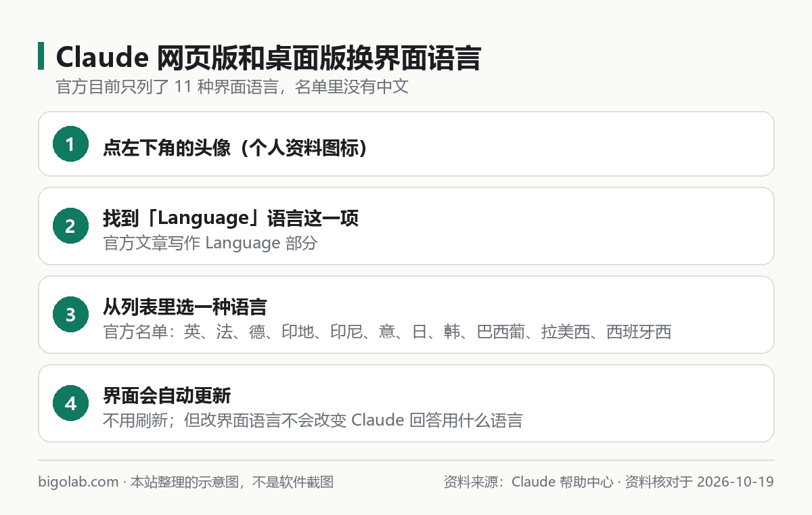Click the heading '找到「Language」语言这一项'
The width and height of the screenshot is (812, 515).
click(x=231, y=218)
